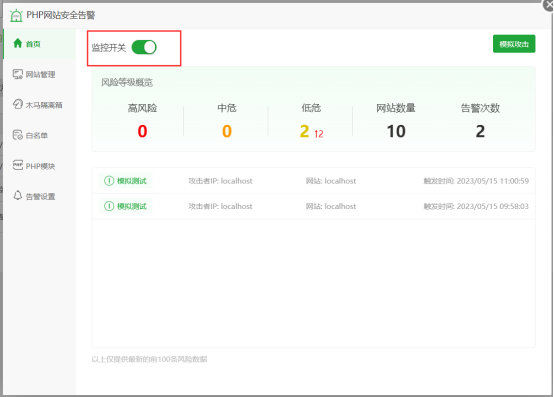This screenshot has height=397, width=554.
Task: Click the 白名单 whitelist icon
Action: pos(18,135)
